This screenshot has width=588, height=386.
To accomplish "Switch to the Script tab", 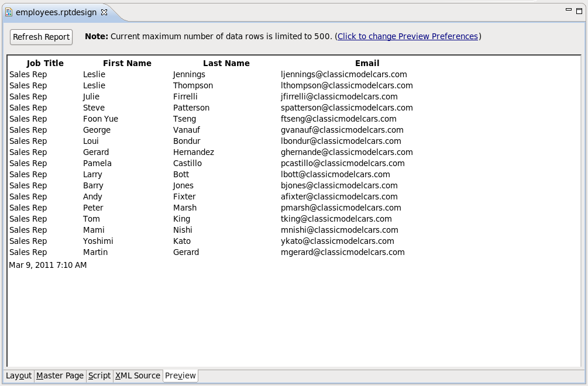I will click(99, 375).
